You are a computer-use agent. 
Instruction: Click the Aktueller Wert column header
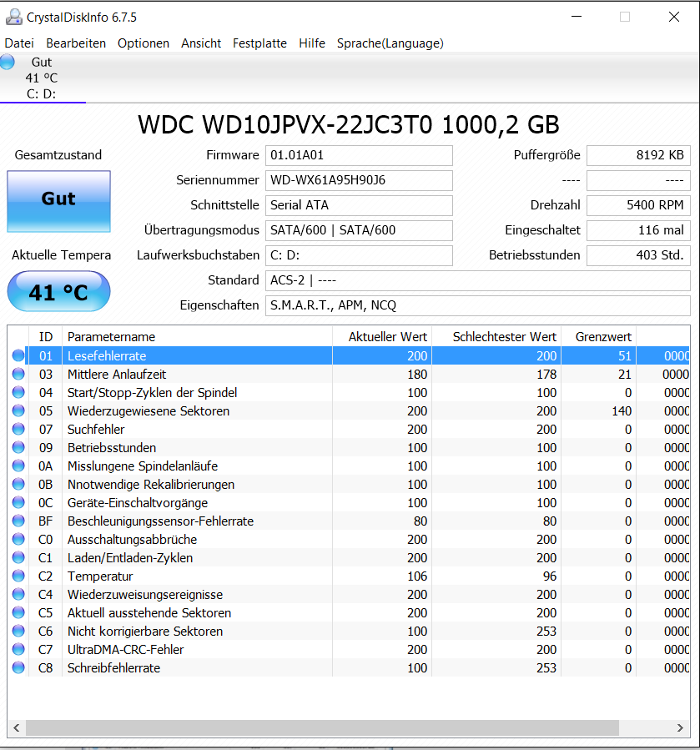pyautogui.click(x=382, y=337)
